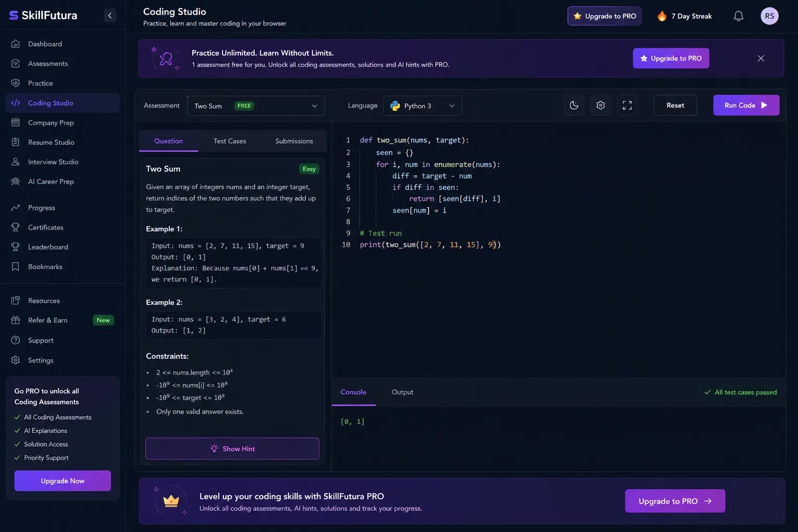Switch to the Submissions tab
Viewport: 798px width, 532px height.
click(x=294, y=141)
